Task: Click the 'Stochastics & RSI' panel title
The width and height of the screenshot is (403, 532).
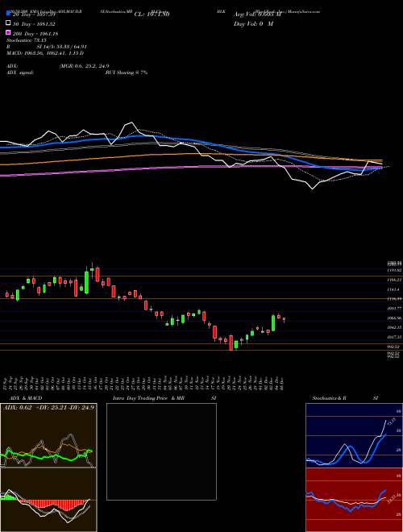Action: 345,398
